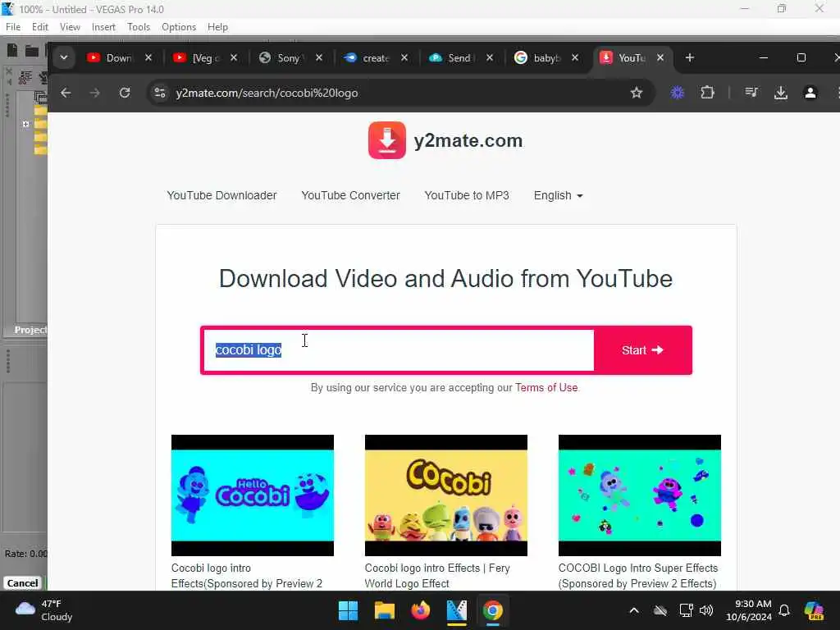Viewport: 840px width, 630px height.
Task: Open the Hello Cocobi video thumbnail
Action: tap(253, 495)
